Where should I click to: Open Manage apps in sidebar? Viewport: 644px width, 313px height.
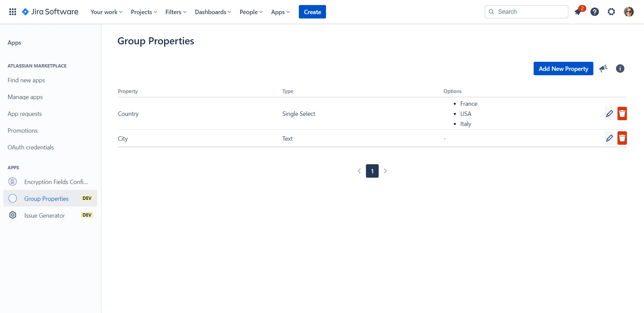pos(25,97)
